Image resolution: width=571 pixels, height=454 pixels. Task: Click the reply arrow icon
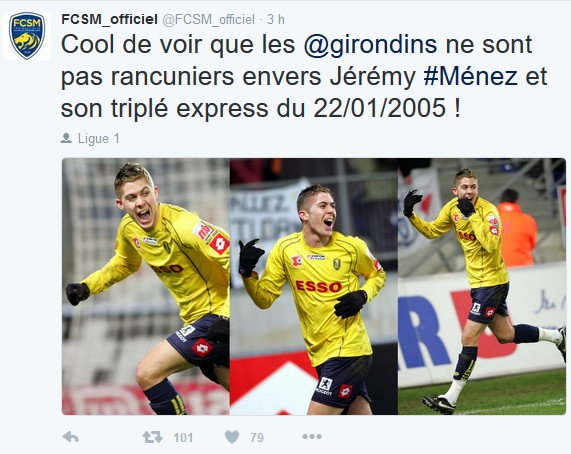[x=71, y=437]
